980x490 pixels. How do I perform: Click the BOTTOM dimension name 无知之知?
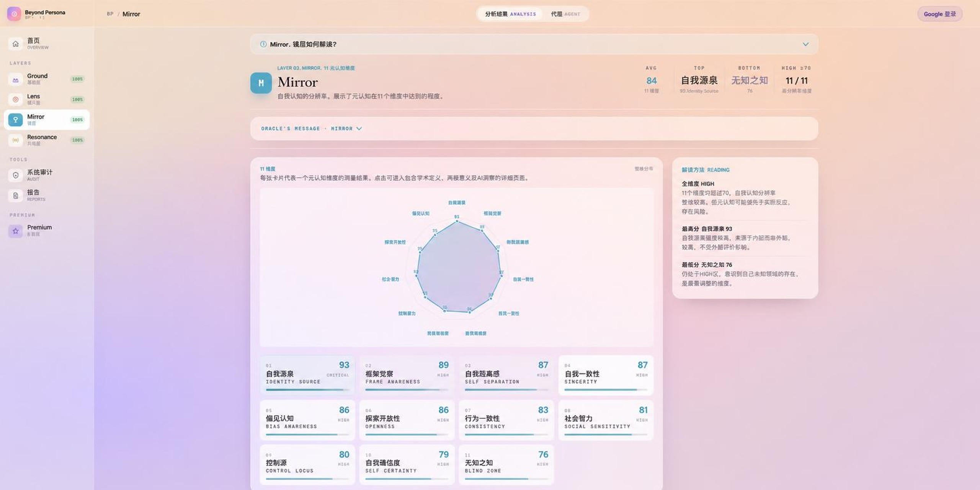750,80
